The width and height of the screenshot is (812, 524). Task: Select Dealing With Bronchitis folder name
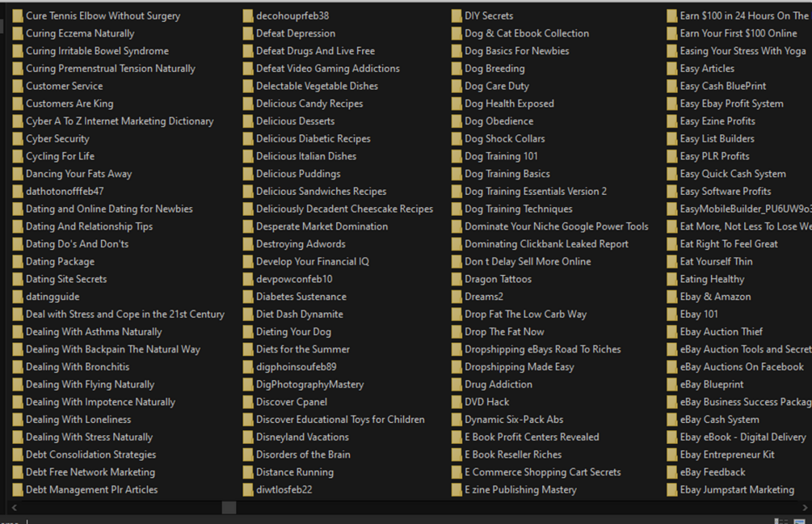tap(78, 367)
